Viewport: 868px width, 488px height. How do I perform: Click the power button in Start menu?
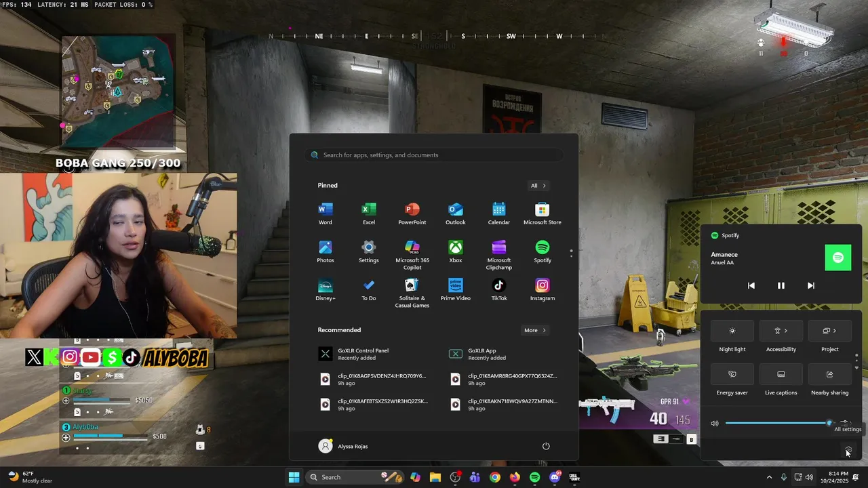[546, 446]
